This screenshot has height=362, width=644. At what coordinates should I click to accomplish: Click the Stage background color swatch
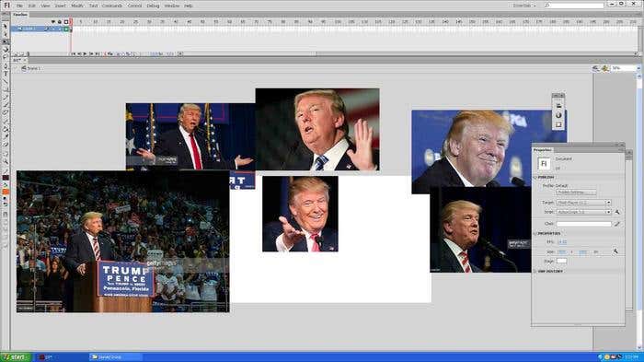[561, 261]
